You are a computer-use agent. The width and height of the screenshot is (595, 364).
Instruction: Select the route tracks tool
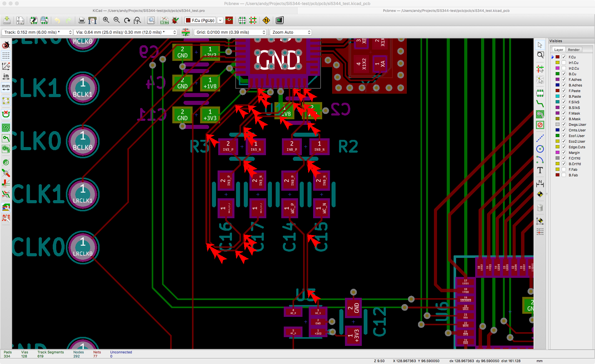(540, 104)
